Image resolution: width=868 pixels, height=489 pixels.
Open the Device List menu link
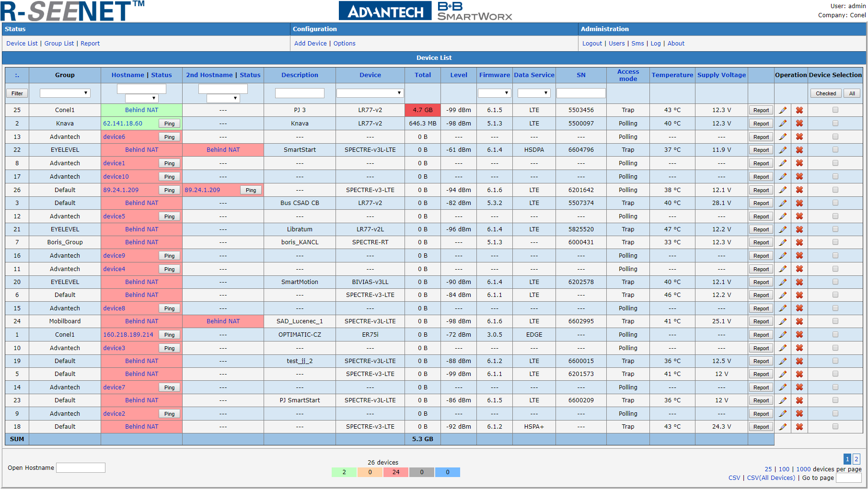coord(22,44)
